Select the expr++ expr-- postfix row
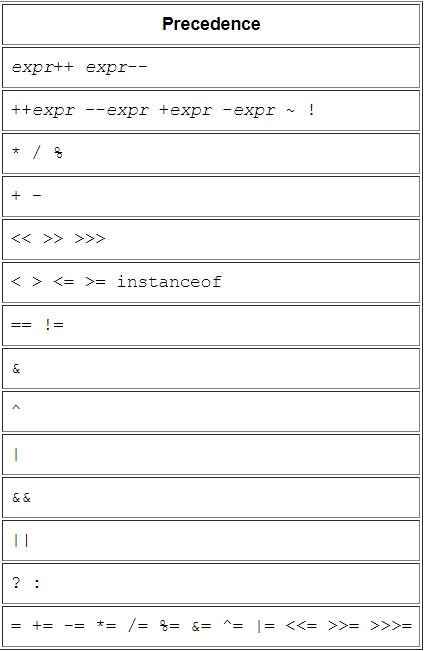This screenshot has width=424, height=651. (211, 67)
